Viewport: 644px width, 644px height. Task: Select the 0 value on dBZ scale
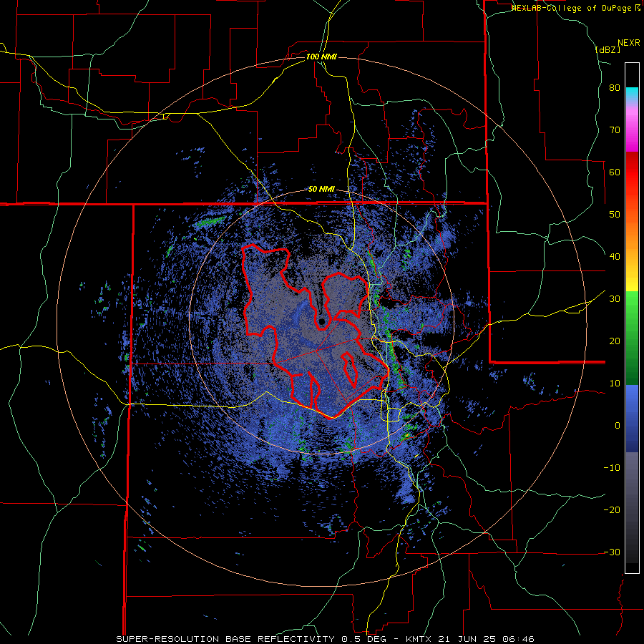[x=618, y=426]
